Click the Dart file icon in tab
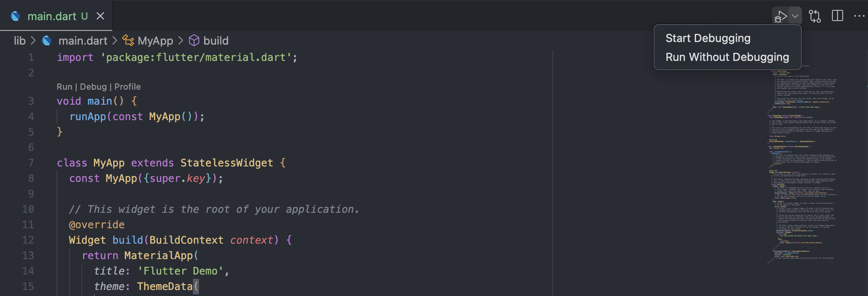The height and width of the screenshot is (296, 868). click(x=15, y=16)
